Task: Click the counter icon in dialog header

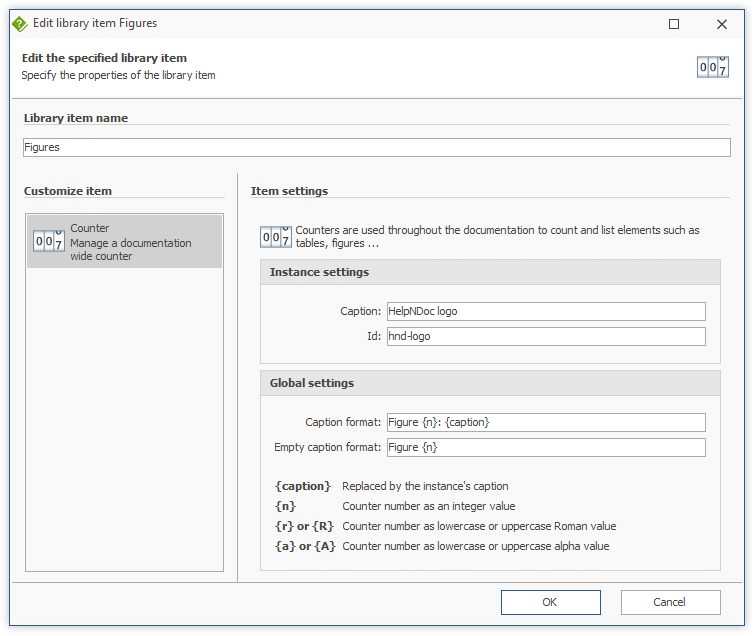Action: click(712, 66)
